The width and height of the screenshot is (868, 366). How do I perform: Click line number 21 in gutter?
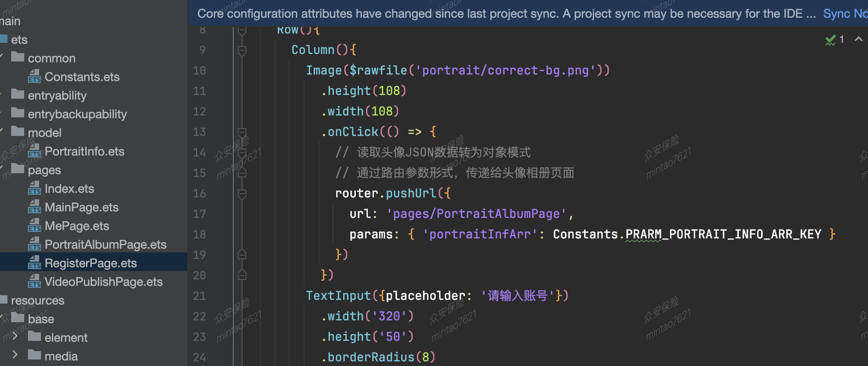199,296
